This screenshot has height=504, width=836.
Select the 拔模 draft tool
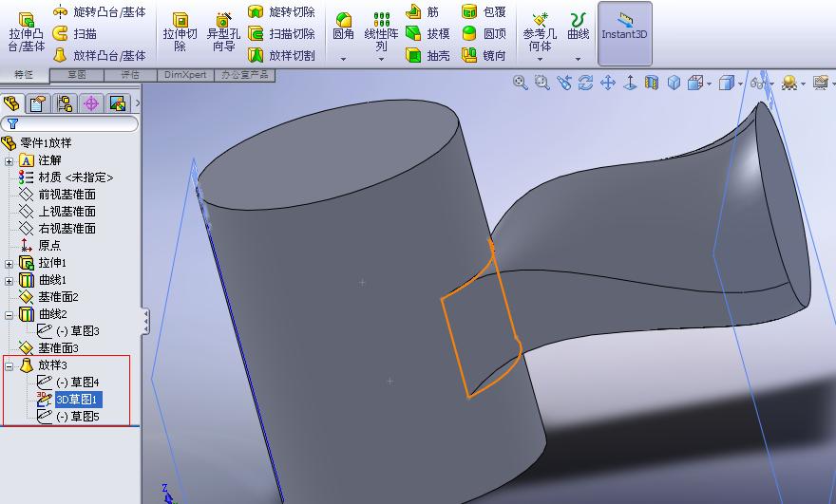(428, 33)
